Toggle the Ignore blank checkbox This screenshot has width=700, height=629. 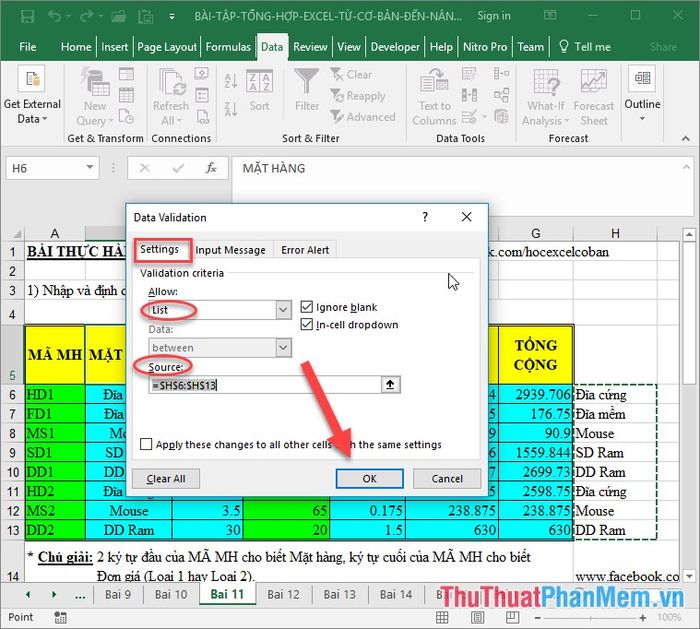point(307,307)
